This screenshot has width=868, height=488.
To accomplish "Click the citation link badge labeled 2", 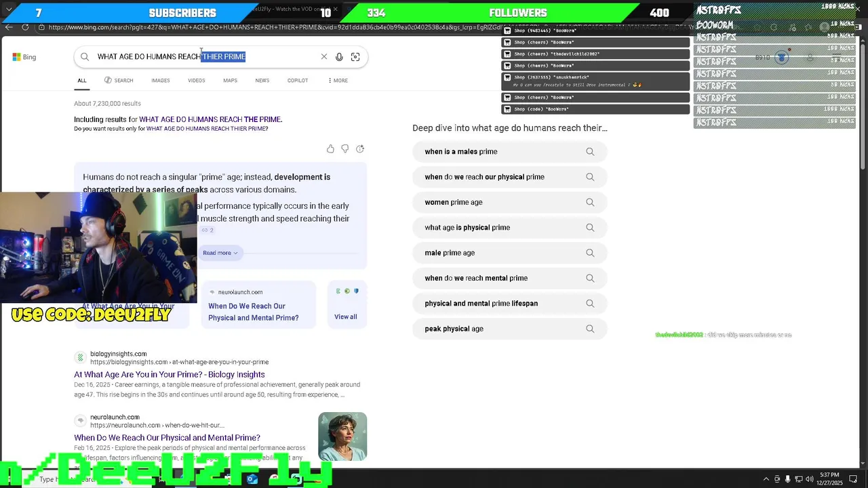I will (x=208, y=230).
